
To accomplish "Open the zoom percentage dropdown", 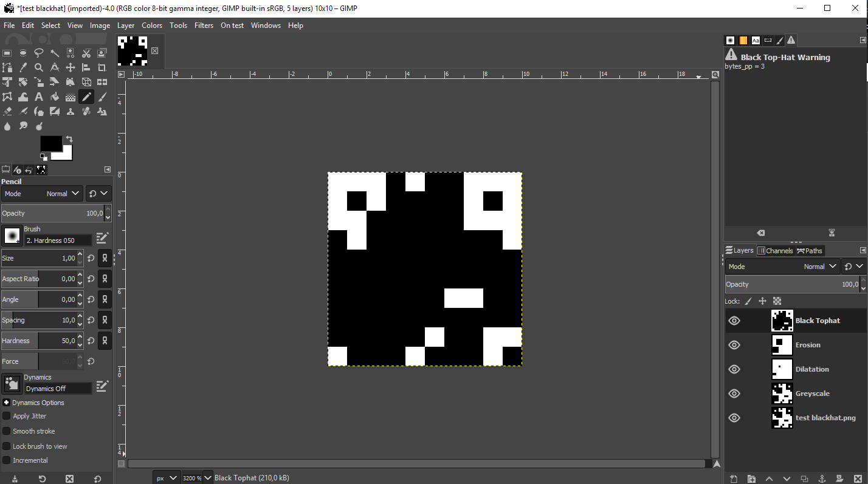I will [207, 478].
